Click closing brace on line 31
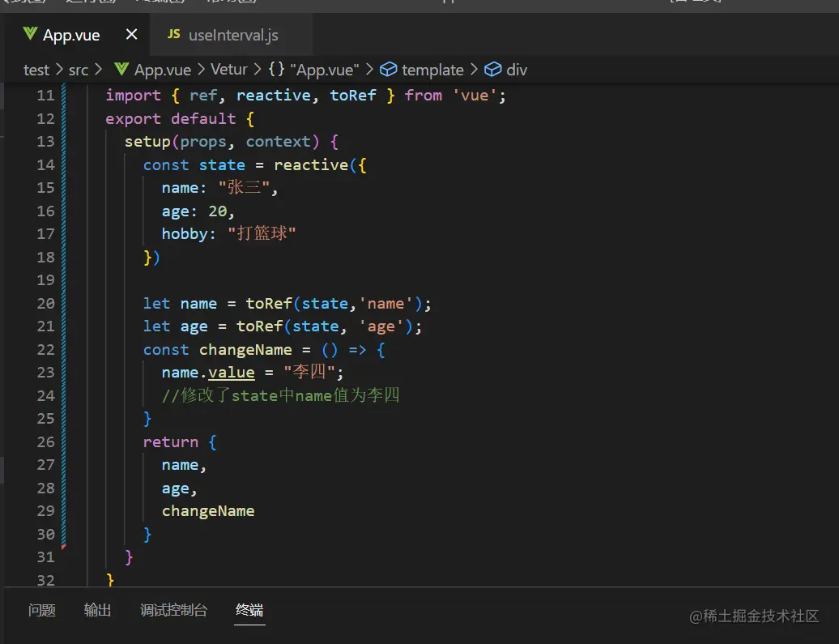This screenshot has height=644, width=839. (x=129, y=557)
